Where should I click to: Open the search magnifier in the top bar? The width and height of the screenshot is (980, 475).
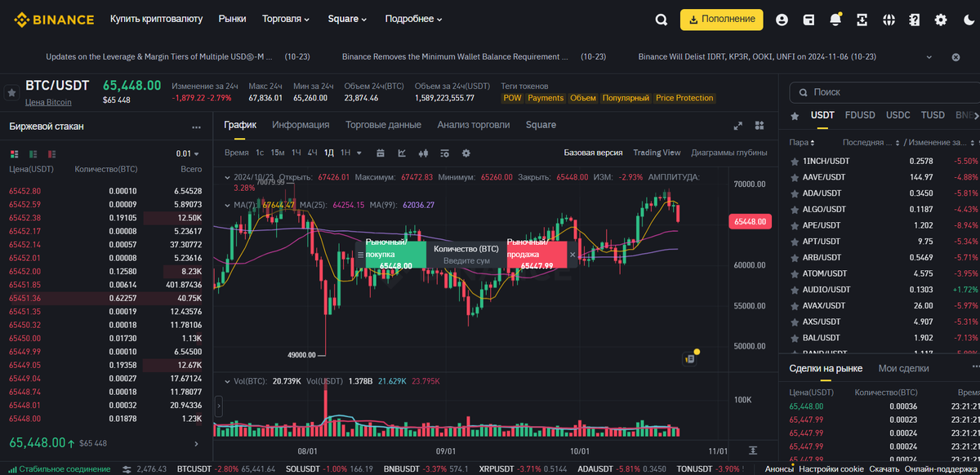click(x=661, y=20)
